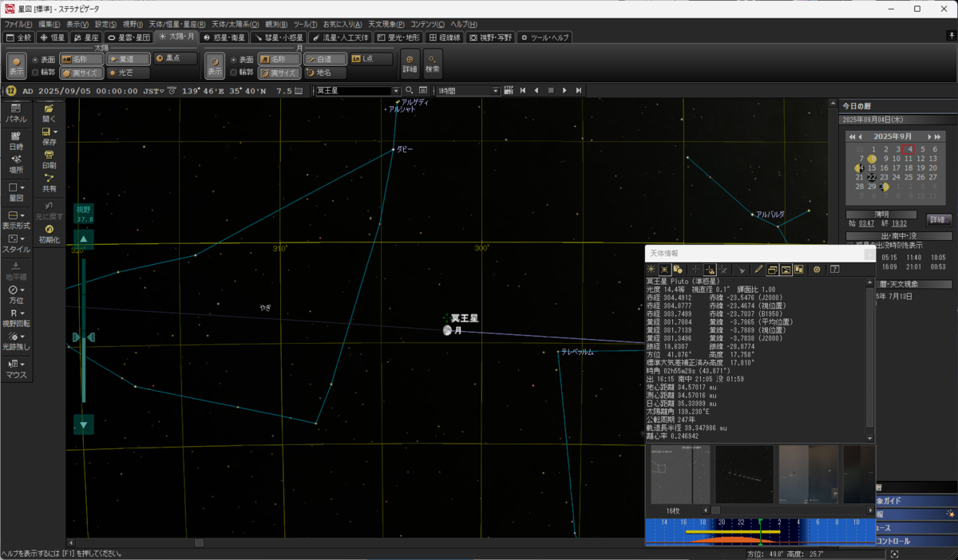
Task: Click the 検索 search button in ribbon
Action: (432, 64)
